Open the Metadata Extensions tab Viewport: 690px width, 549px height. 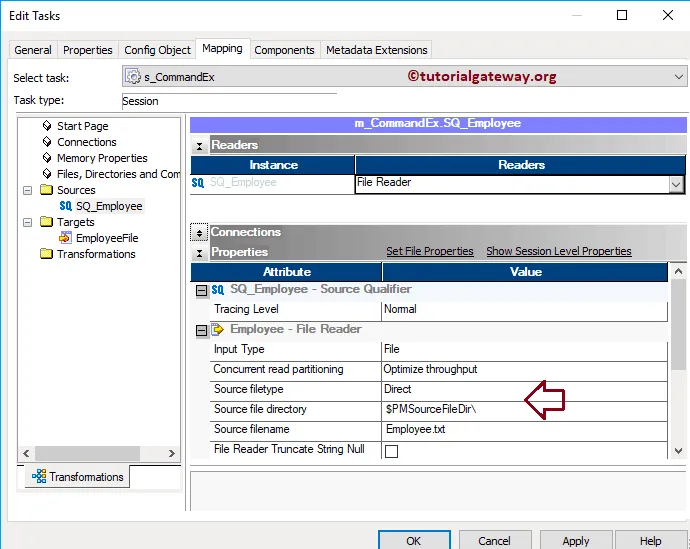coord(377,50)
